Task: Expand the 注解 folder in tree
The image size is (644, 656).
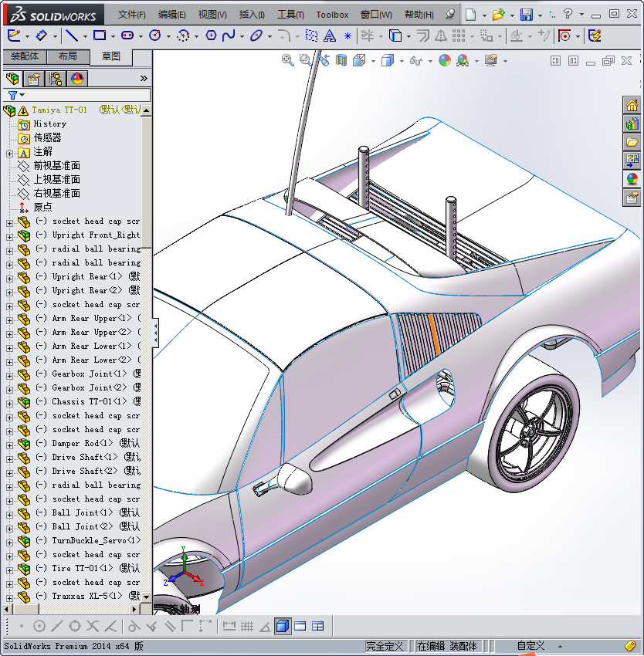Action: [9, 152]
